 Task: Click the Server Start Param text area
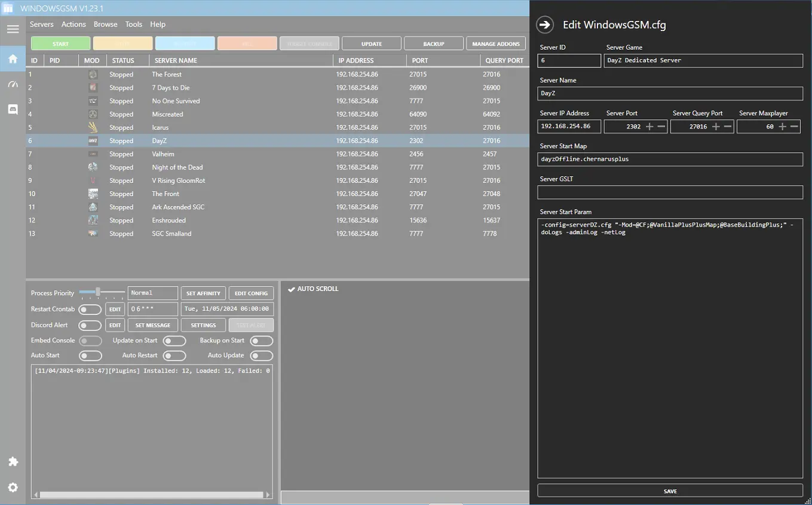[x=670, y=348]
